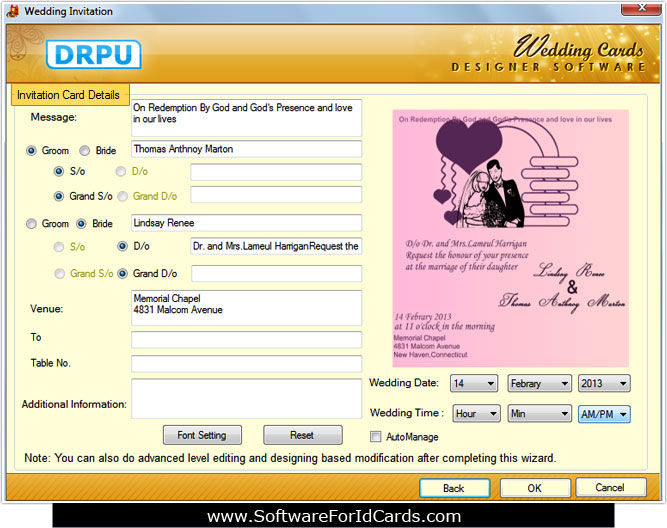
Task: Click the empty S/o field for the groom
Action: [x=276, y=172]
